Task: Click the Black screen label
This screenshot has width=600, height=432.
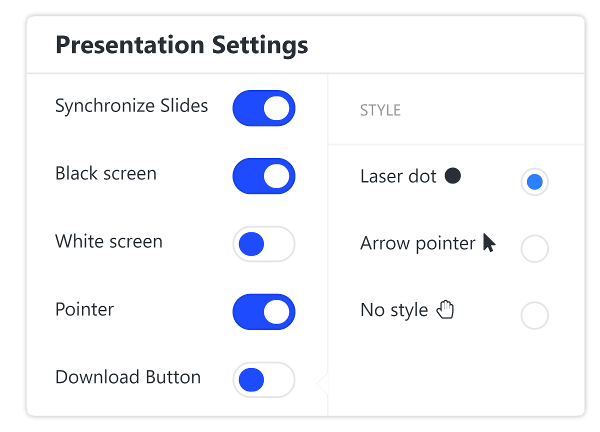Action: click(106, 174)
